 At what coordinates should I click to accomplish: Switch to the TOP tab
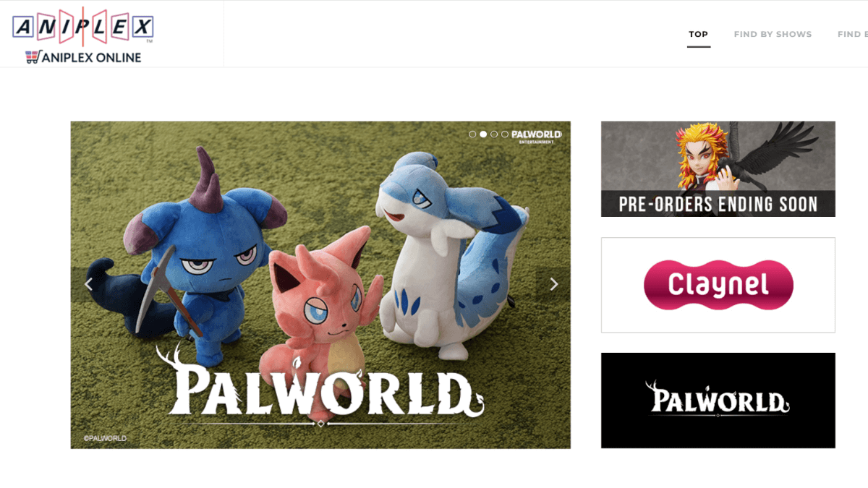click(699, 34)
